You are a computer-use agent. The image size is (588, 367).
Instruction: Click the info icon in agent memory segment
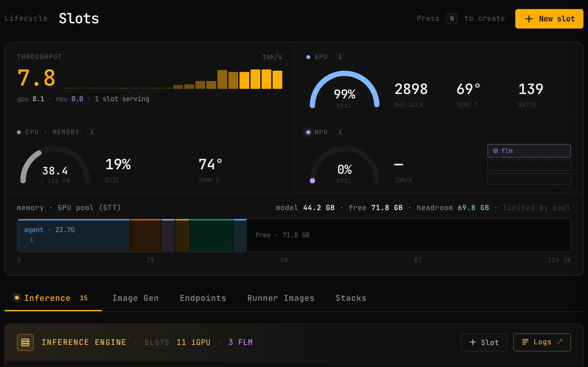click(x=31, y=240)
